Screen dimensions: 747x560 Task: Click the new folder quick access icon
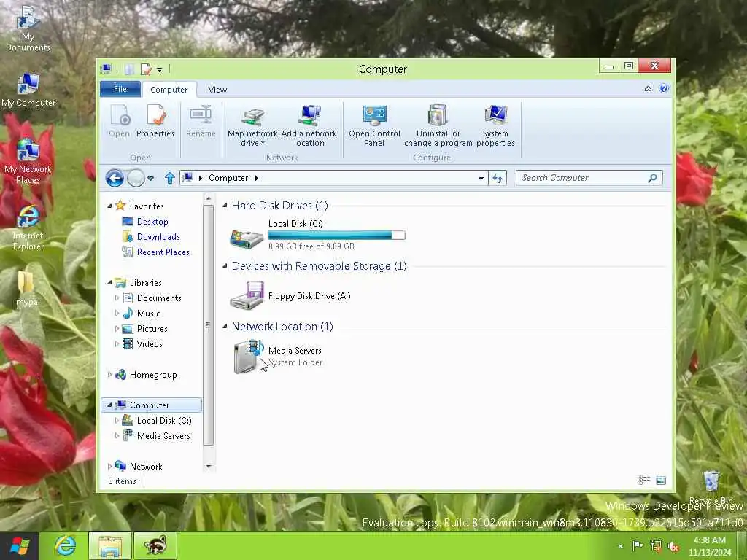click(129, 69)
